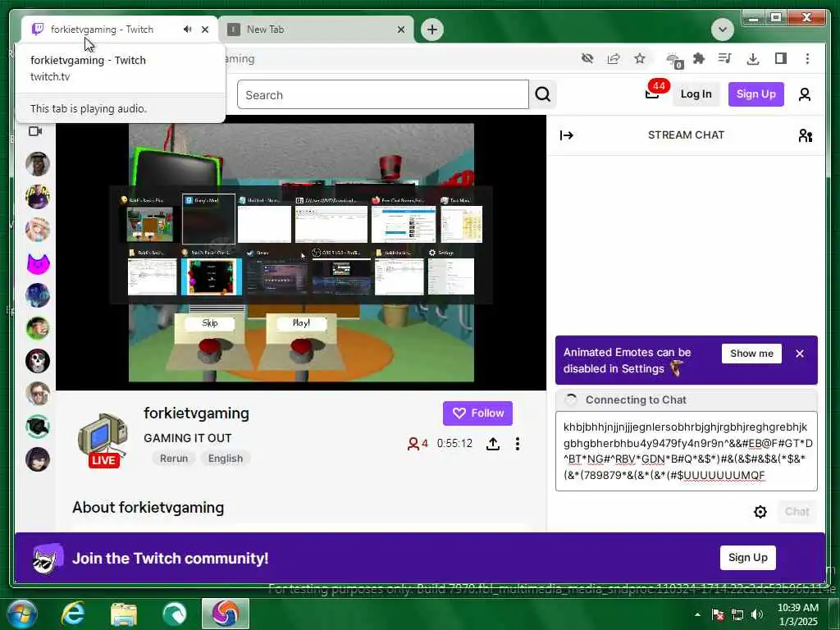The image size is (840, 630).
Task: Open the network tray icon
Action: (x=737, y=614)
